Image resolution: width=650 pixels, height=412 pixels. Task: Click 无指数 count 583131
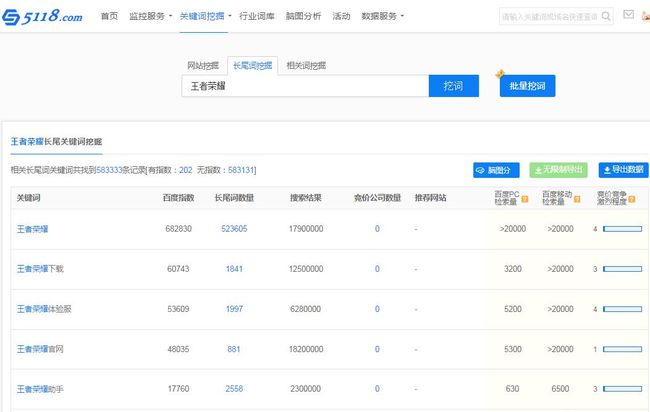[241, 170]
